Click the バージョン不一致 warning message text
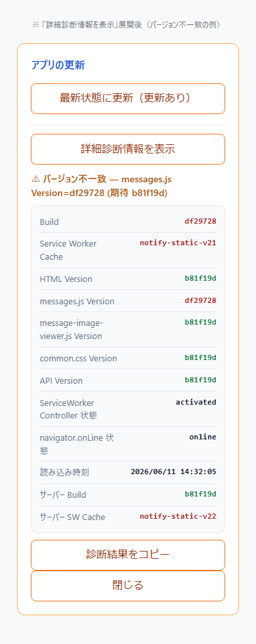 101,186
